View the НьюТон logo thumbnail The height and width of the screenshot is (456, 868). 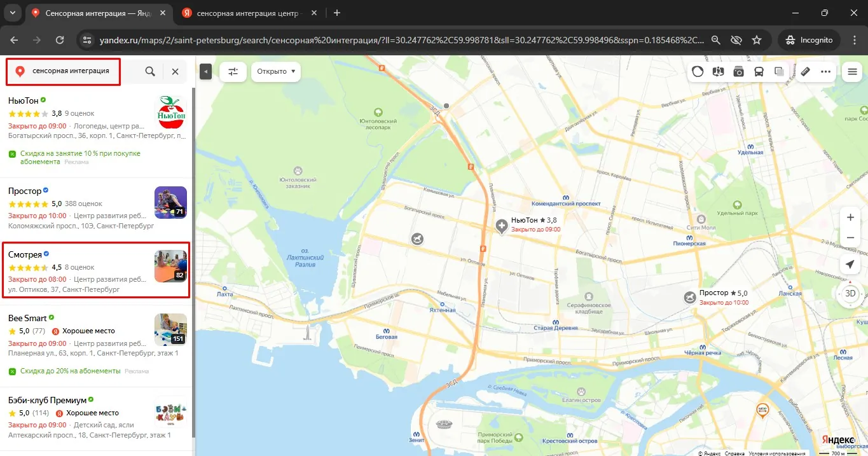click(x=170, y=112)
